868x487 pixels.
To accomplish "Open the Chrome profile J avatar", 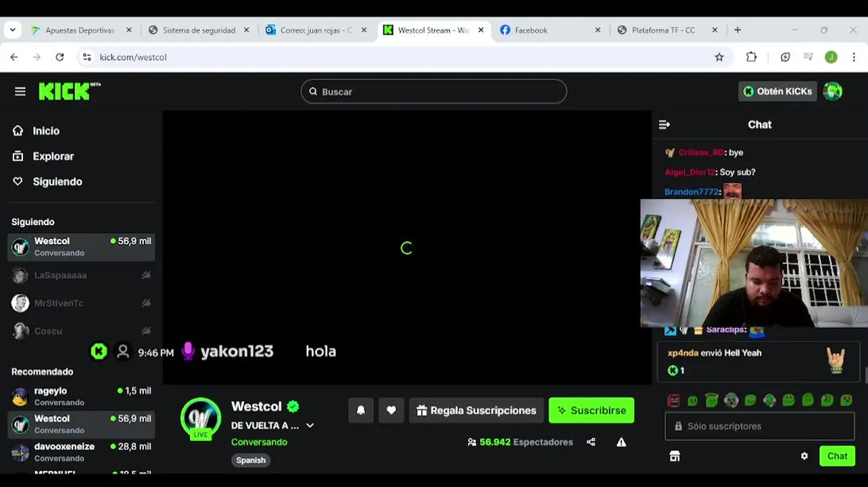I will (831, 57).
